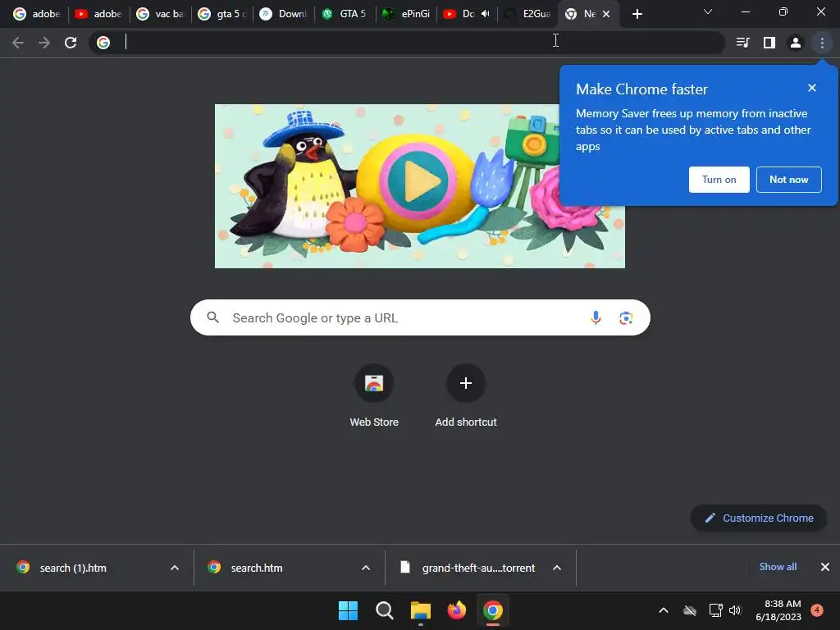This screenshot has width=840, height=630.
Task: Click Not now in Memory Saver popup
Action: point(788,180)
